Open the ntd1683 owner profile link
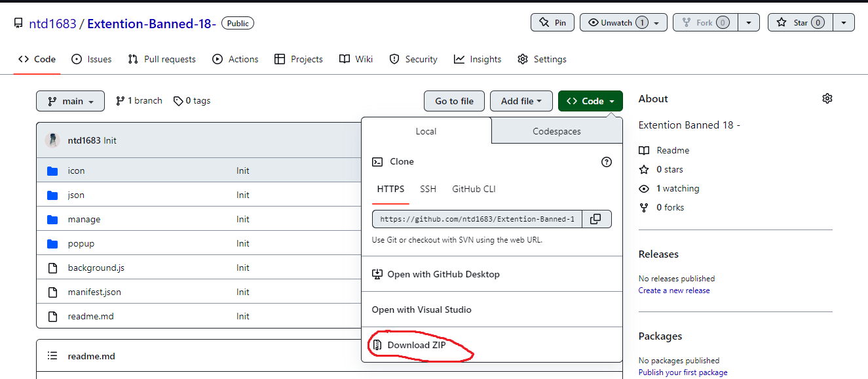868x379 pixels. (x=52, y=24)
